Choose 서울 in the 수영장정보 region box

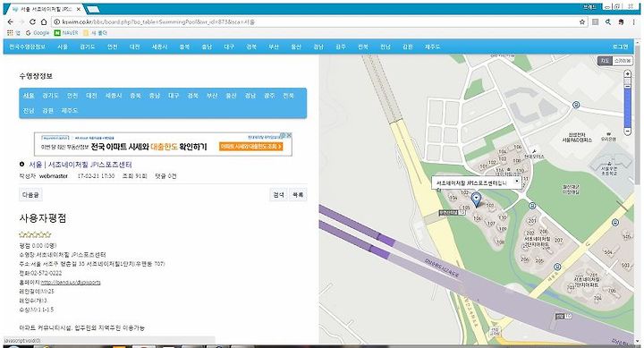coord(29,96)
